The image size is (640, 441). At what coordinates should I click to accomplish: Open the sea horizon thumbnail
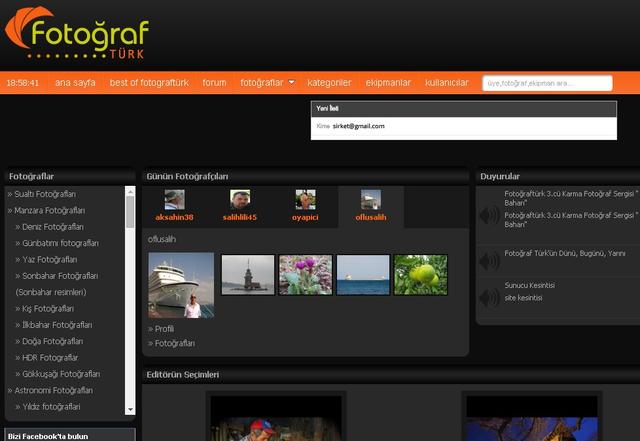coord(363,275)
